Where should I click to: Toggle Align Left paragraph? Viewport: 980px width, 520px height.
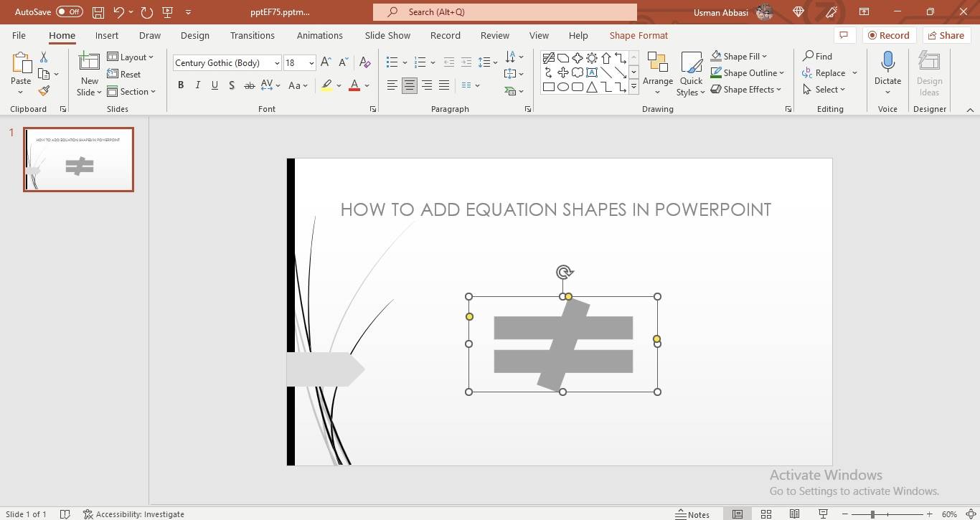click(392, 85)
